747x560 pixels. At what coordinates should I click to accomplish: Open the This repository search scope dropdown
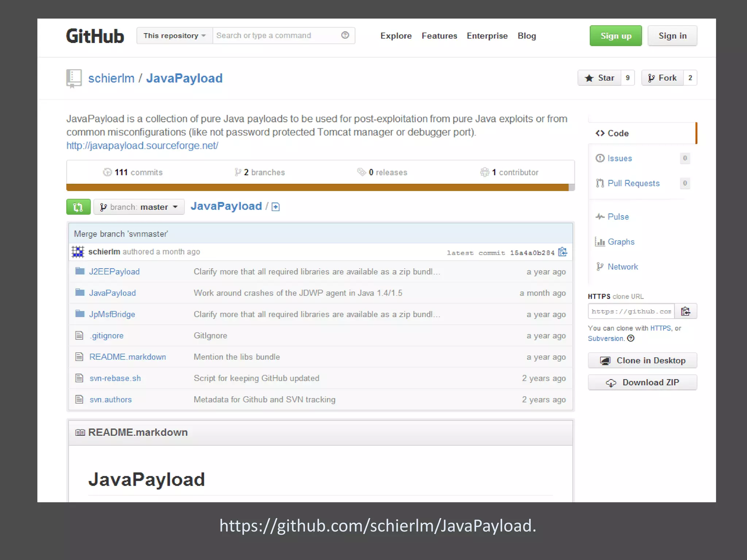(174, 36)
